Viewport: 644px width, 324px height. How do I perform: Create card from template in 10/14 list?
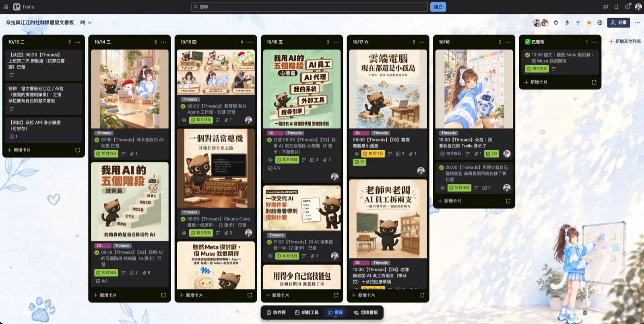(x=163, y=295)
